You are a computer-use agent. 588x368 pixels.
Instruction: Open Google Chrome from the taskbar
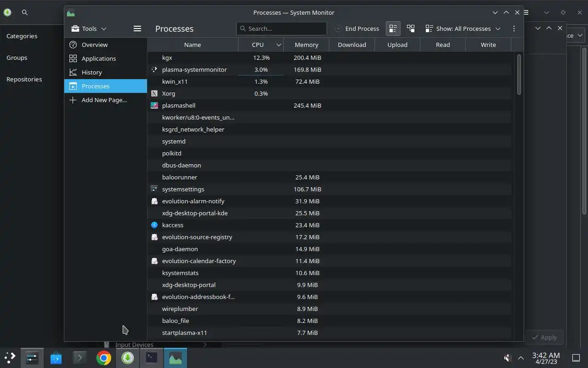click(104, 357)
